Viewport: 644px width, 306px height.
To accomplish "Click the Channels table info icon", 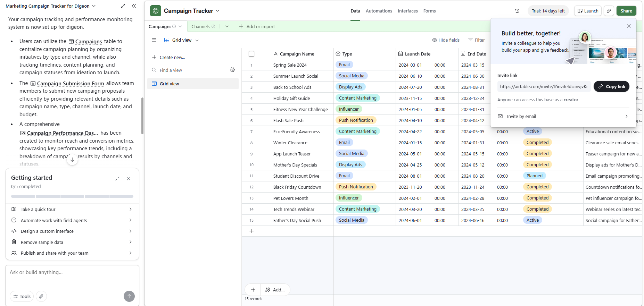I will 213,26.
